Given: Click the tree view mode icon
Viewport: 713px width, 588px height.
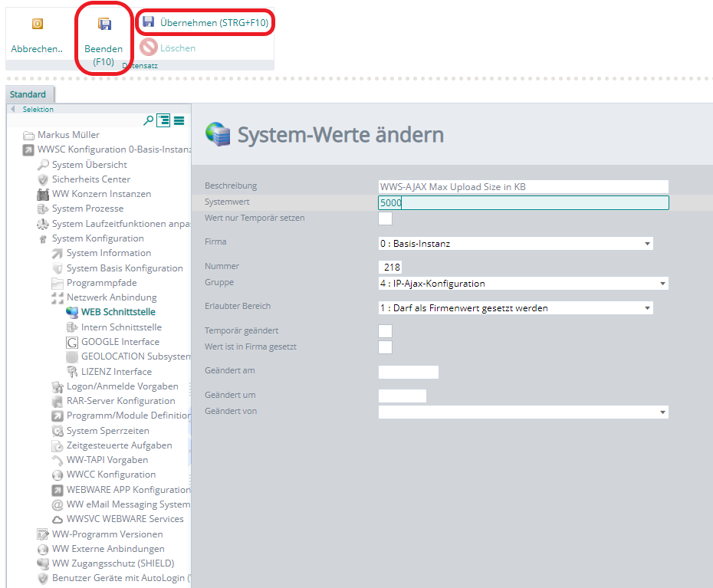Looking at the screenshot, I should tap(163, 120).
